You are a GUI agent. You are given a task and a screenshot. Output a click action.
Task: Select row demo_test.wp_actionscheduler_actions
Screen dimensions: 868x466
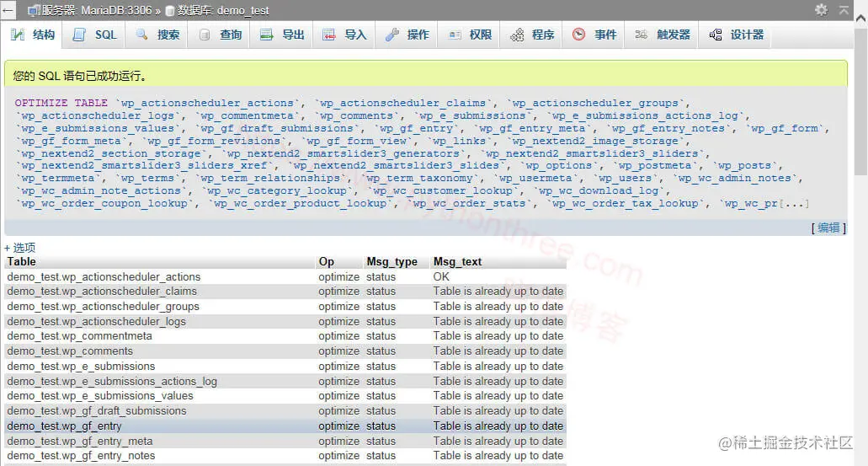285,276
